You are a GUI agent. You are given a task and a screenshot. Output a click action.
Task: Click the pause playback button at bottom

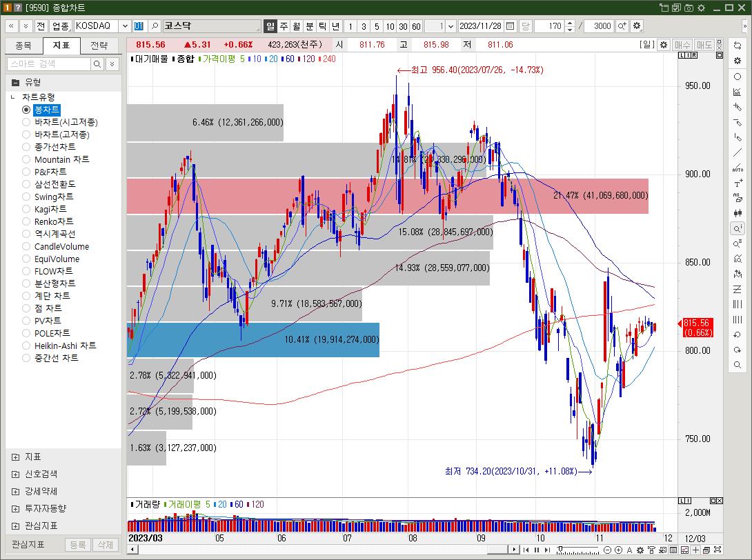[537, 550]
